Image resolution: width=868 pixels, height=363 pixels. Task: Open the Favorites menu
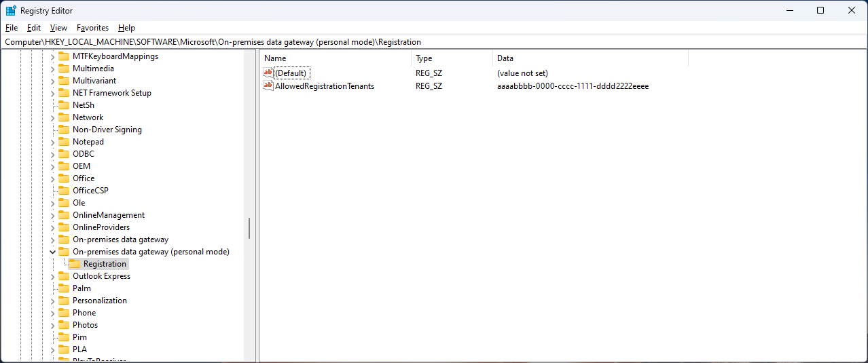click(92, 28)
